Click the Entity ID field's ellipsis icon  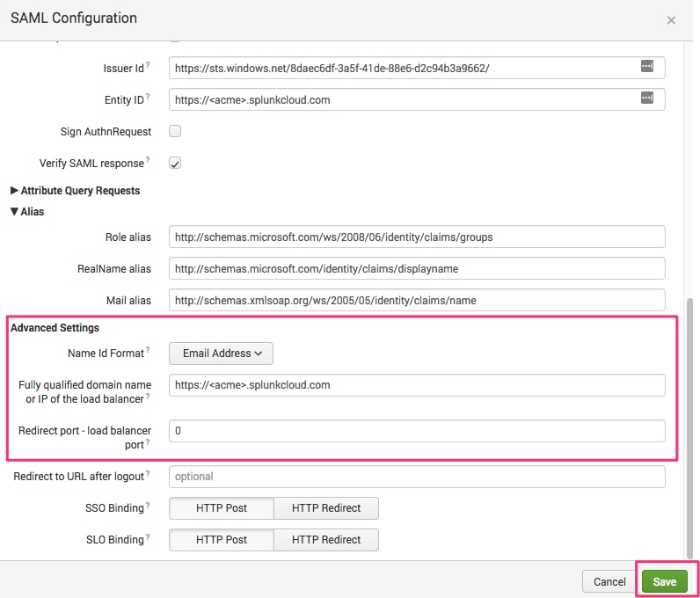[x=647, y=98]
